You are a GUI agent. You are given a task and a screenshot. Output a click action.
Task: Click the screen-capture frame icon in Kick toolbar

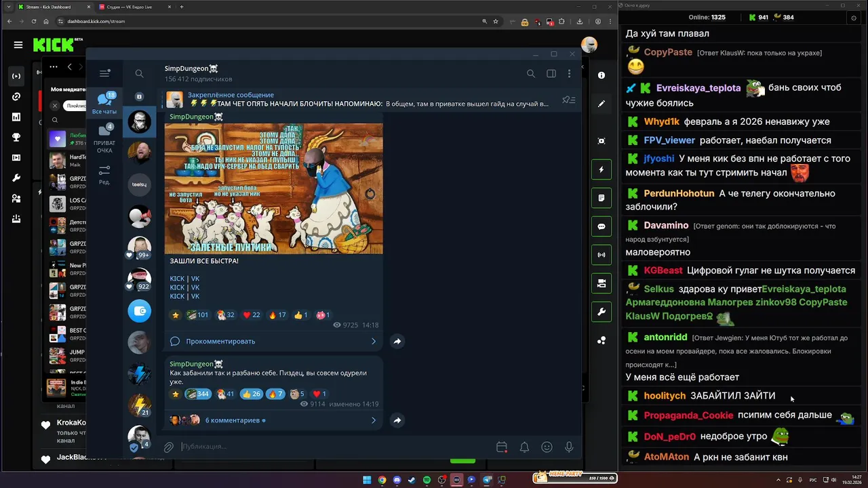coord(601,141)
